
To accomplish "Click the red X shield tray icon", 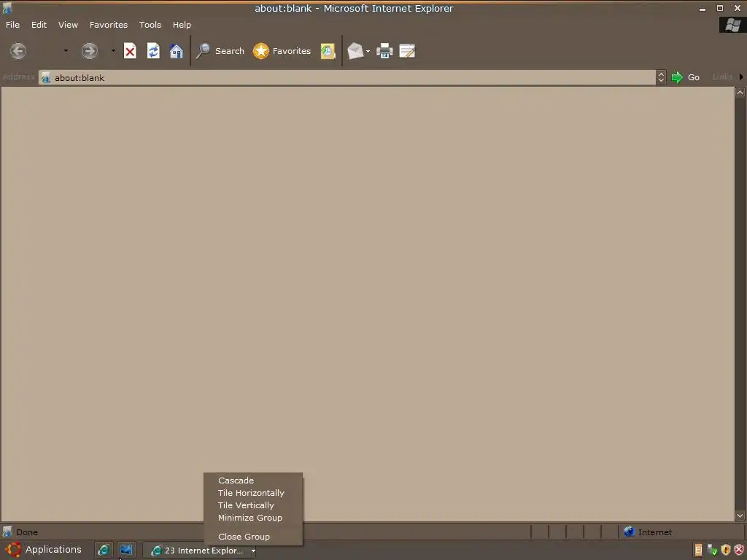I will (739, 550).
